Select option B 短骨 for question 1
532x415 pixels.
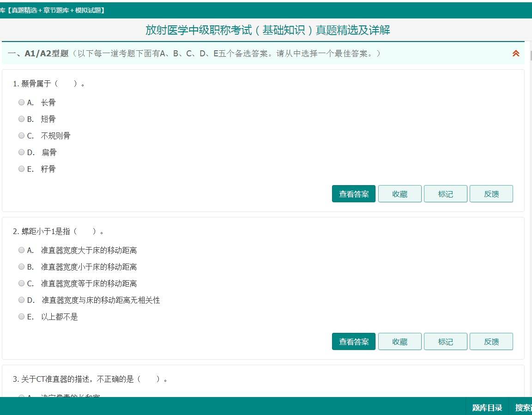[21, 119]
